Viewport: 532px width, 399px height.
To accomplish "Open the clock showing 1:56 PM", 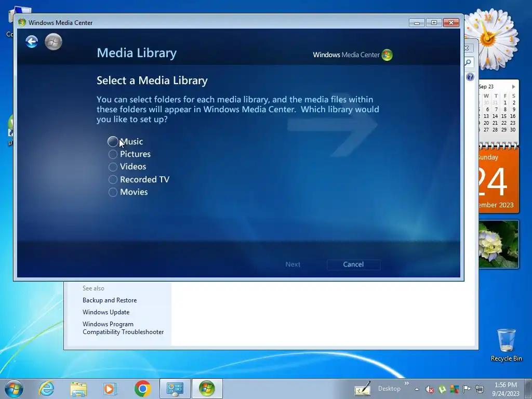I will click(506, 389).
